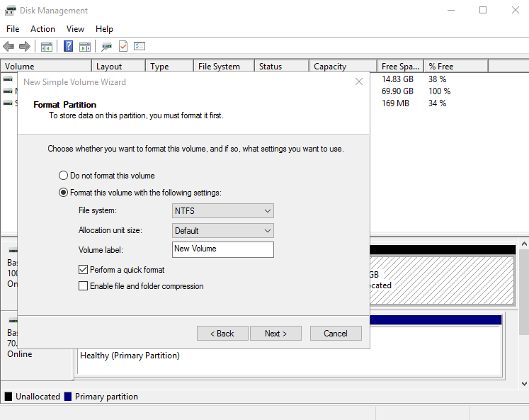Click the orange checkmark page toolbar icon
This screenshot has width=529, height=420.
tap(123, 46)
